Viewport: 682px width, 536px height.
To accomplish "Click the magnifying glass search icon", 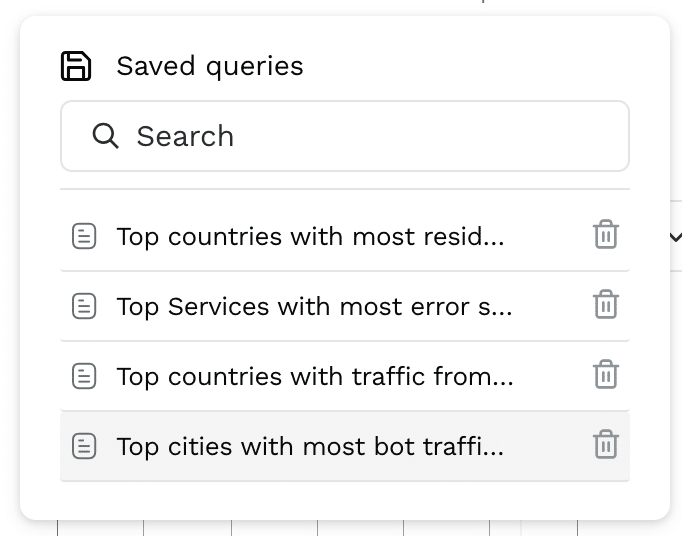I will (105, 136).
